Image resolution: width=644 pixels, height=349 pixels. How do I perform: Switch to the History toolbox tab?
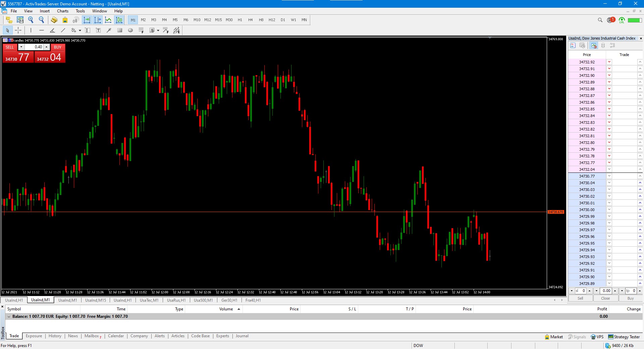(x=55, y=336)
